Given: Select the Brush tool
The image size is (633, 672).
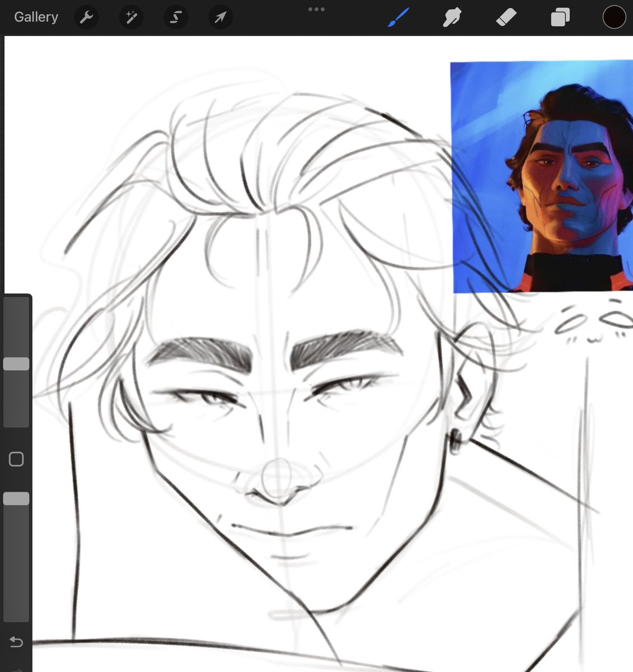Looking at the screenshot, I should click(x=399, y=17).
